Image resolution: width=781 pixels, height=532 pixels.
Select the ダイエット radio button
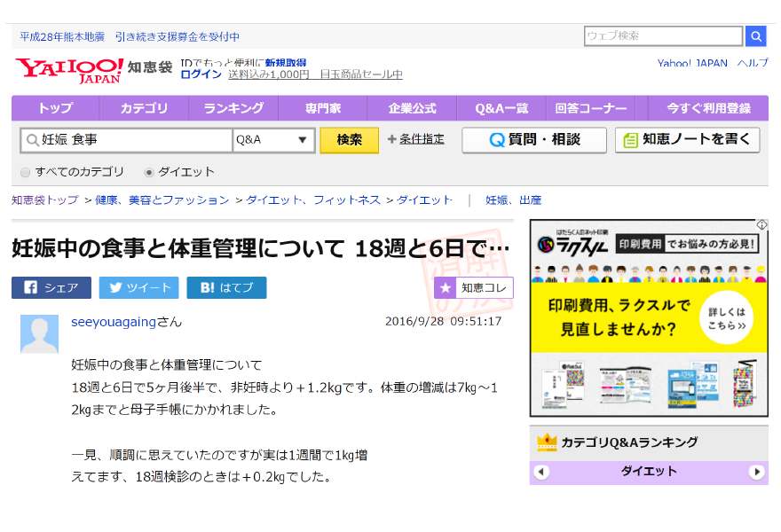(149, 172)
